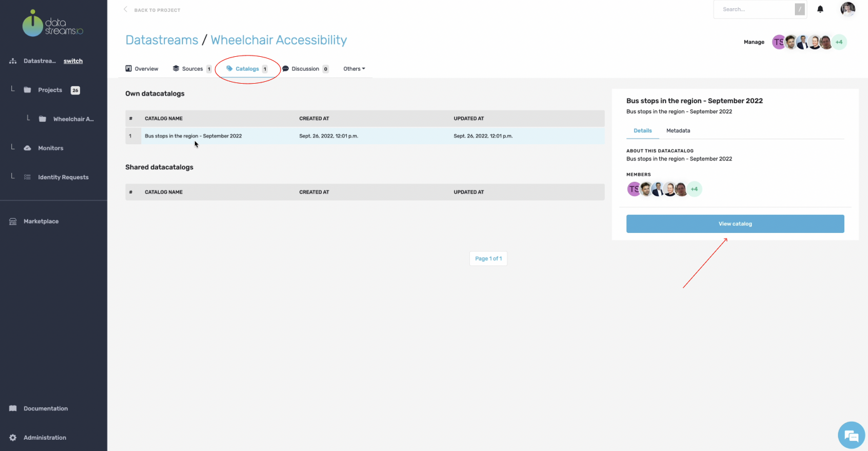
Task: Open user profile avatar menu
Action: click(x=847, y=9)
